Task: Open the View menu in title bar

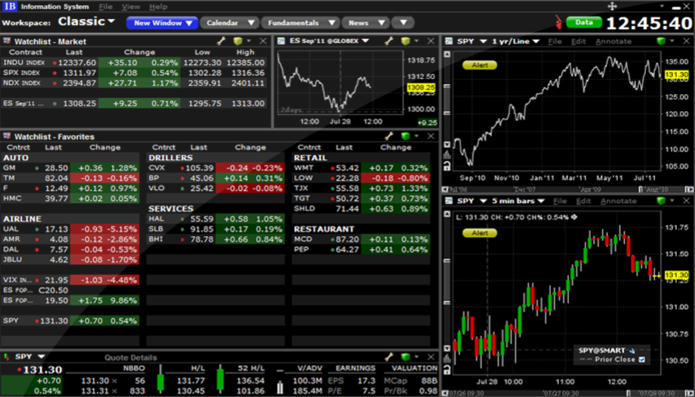Action: click(x=131, y=7)
